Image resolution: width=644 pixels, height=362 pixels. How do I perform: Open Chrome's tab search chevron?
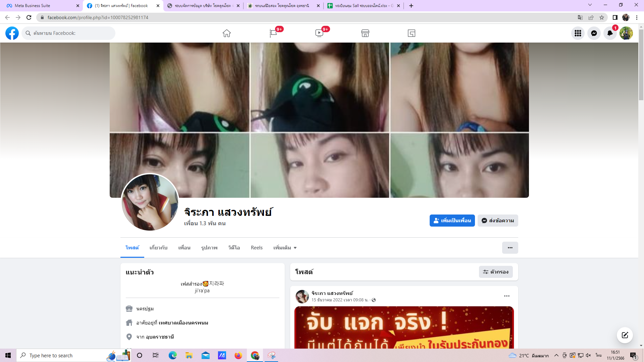pos(590,5)
